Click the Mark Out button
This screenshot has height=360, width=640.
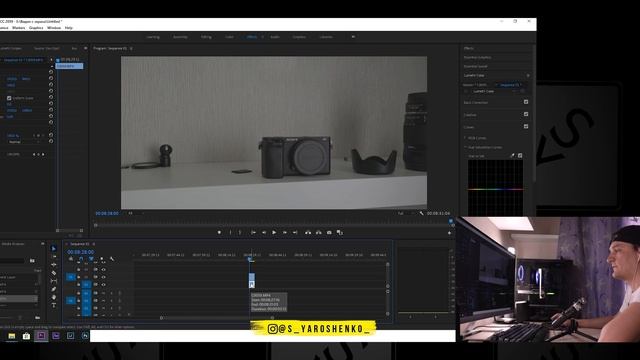(240, 232)
